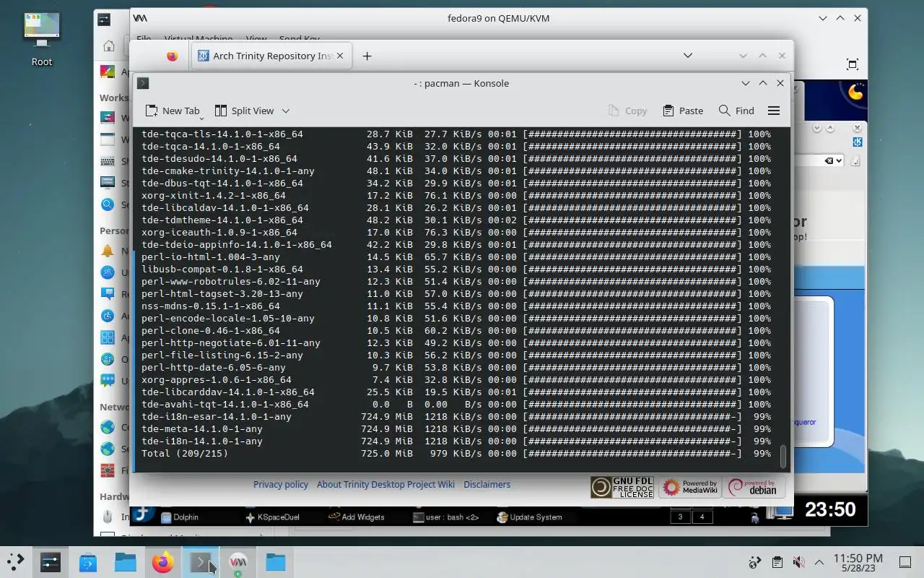This screenshot has width=924, height=578.
Task: Click user : bash <2> in guest taskbar
Action: [445, 517]
